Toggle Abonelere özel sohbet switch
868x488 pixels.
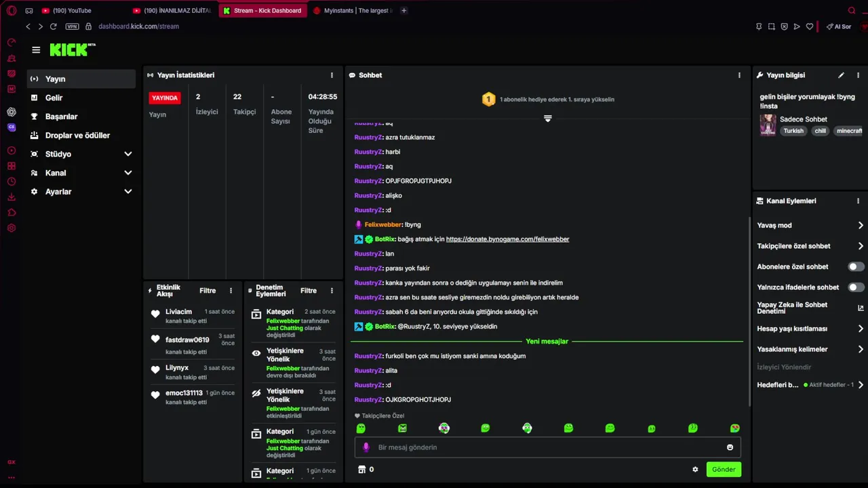pos(856,266)
